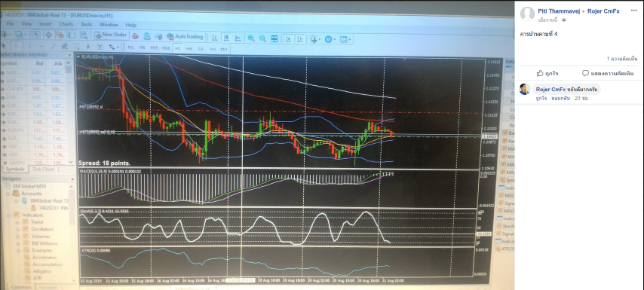Open the Tick Chart tab
Image resolution: width=644 pixels, height=290 pixels.
(x=43, y=169)
